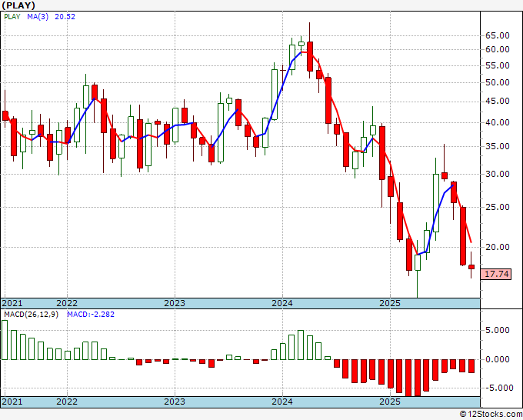Click the (PLAY) ticker title

pyautogui.click(x=18, y=5)
